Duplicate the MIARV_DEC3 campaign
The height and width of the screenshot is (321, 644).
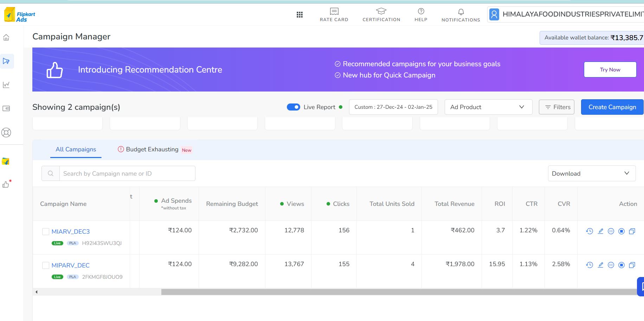coord(632,231)
